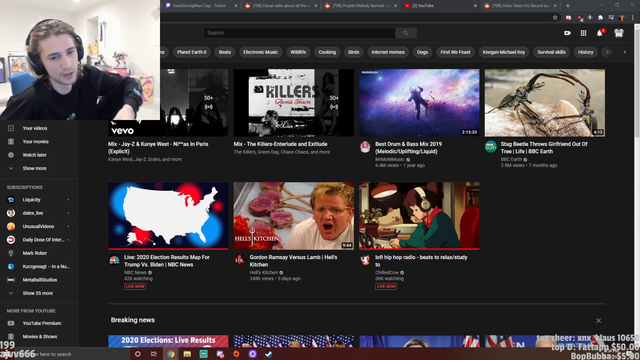640x360 pixels.
Task: Open Jay-Z & Kanye West mix title
Action: pos(158,147)
